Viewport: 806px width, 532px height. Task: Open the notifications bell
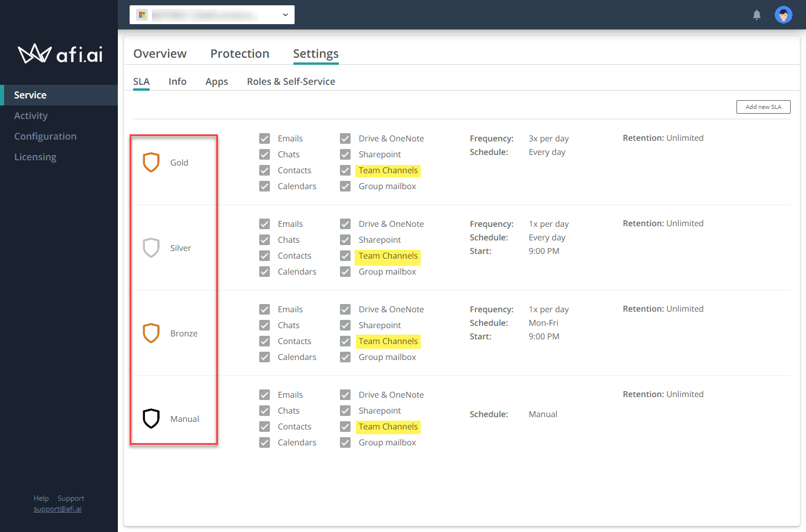pyautogui.click(x=757, y=15)
